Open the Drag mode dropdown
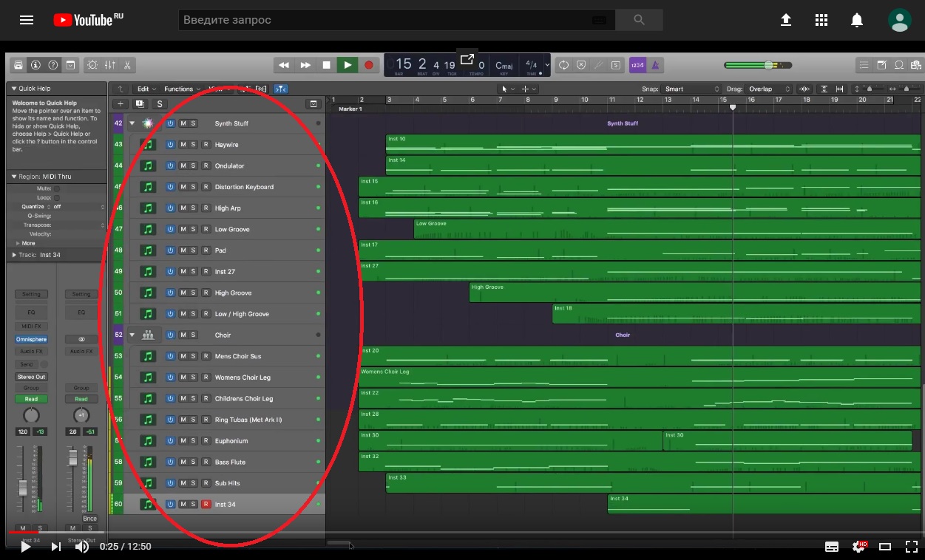The image size is (925, 560). [769, 89]
